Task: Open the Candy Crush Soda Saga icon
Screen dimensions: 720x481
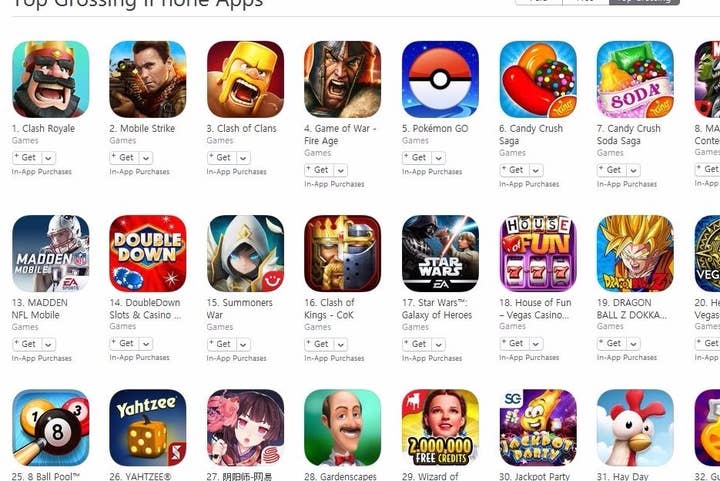Action: 635,79
